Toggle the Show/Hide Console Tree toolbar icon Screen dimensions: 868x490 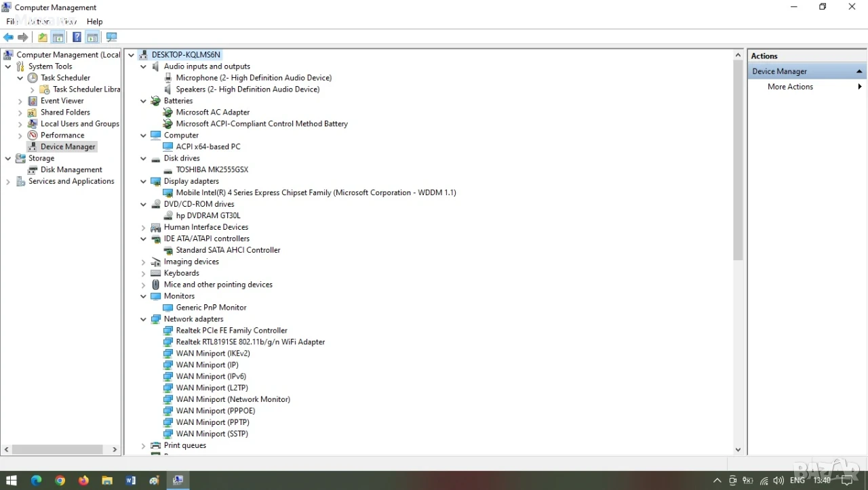[x=58, y=37]
